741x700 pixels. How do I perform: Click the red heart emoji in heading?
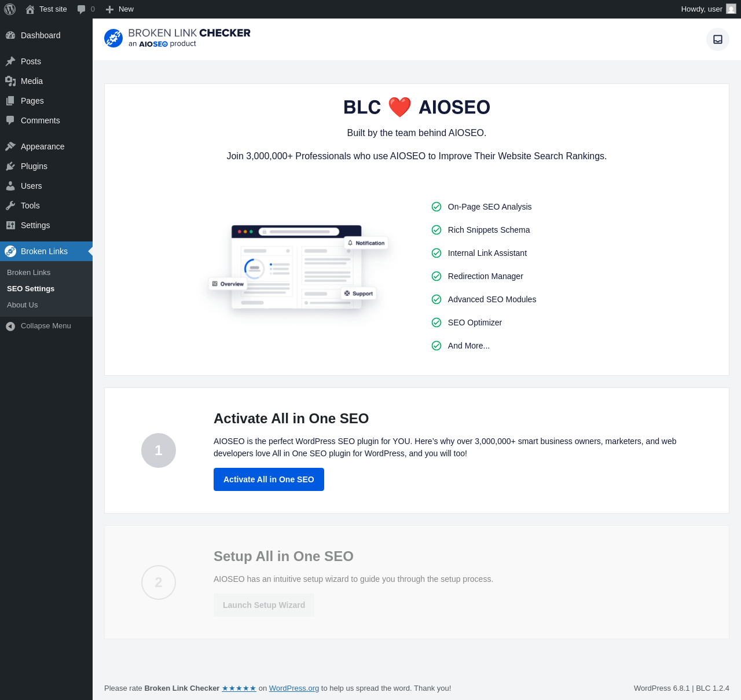(399, 107)
